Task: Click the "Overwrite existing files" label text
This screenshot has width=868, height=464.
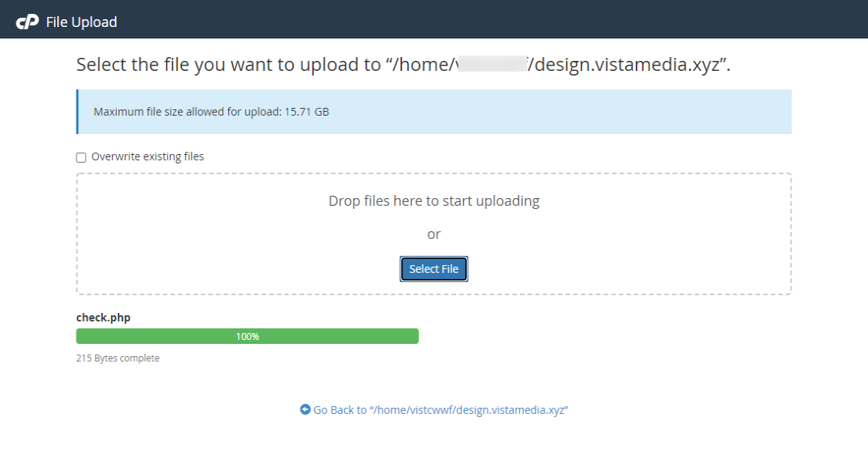Action: pos(147,157)
